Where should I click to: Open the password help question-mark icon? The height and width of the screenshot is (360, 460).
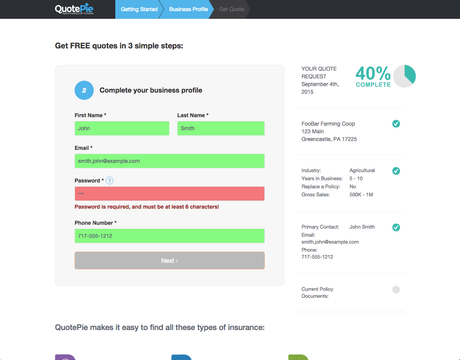(x=109, y=181)
